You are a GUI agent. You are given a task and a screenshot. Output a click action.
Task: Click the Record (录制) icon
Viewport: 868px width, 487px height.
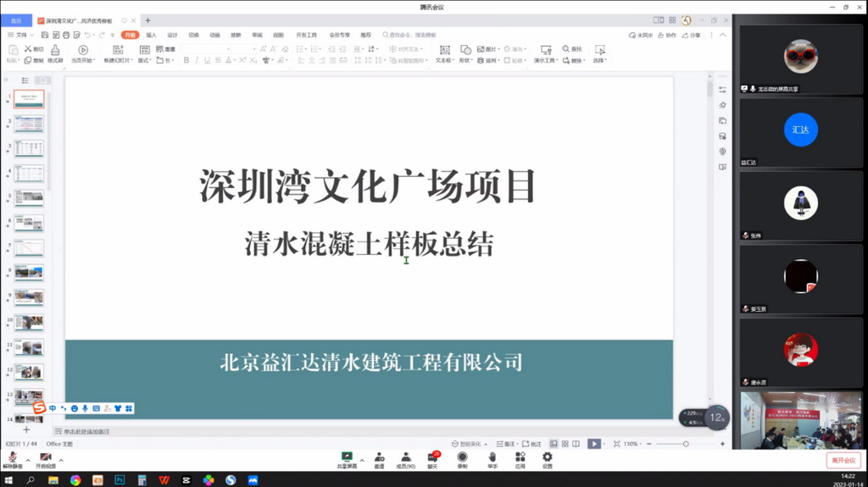click(x=462, y=457)
